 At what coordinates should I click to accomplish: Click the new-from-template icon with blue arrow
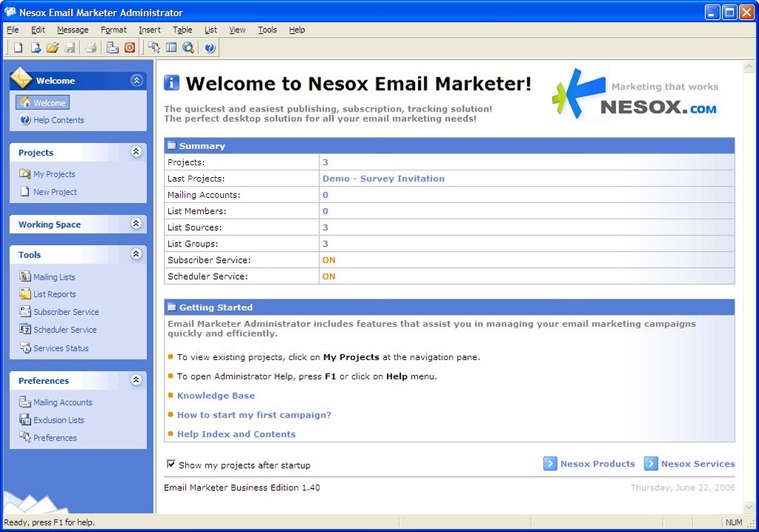click(x=35, y=47)
